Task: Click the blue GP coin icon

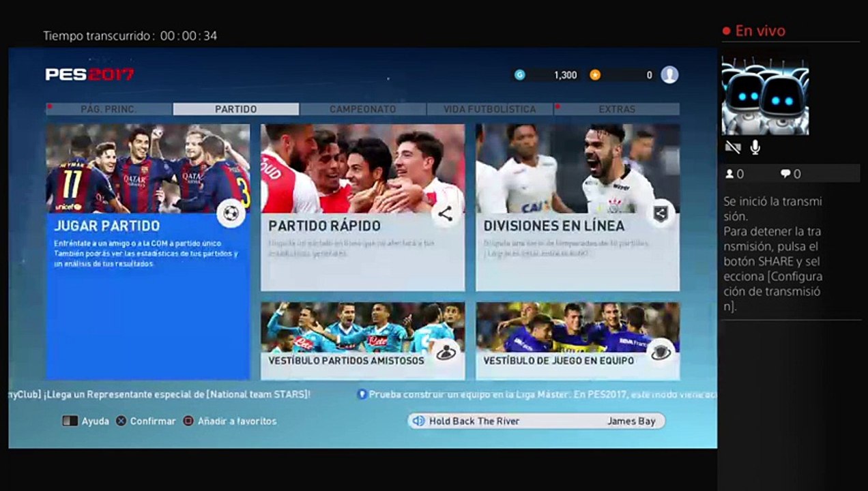Action: click(520, 75)
